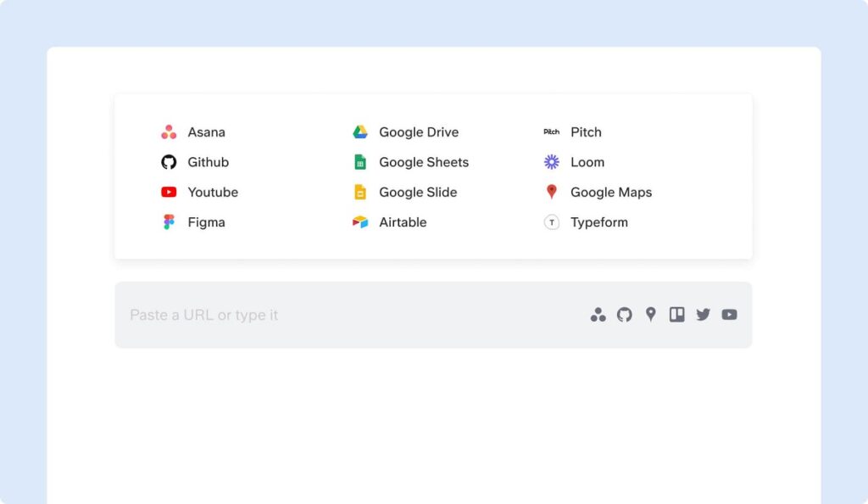This screenshot has width=868, height=504.
Task: Click the Trello icon in the URL bar
Action: pos(676,315)
